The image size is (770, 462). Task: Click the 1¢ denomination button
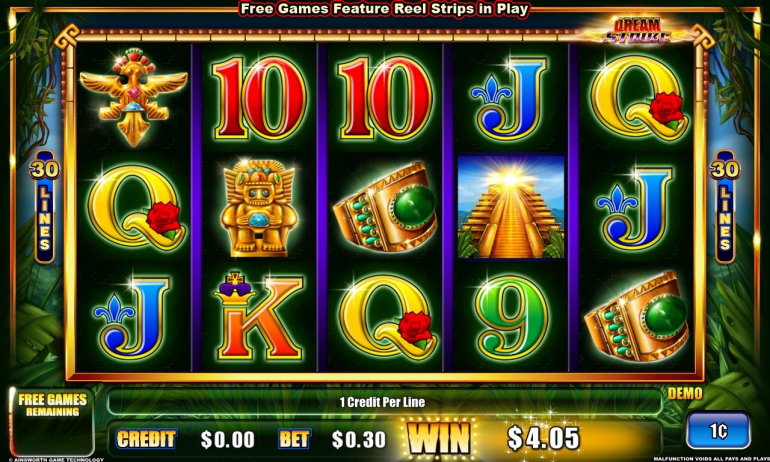[x=718, y=431]
